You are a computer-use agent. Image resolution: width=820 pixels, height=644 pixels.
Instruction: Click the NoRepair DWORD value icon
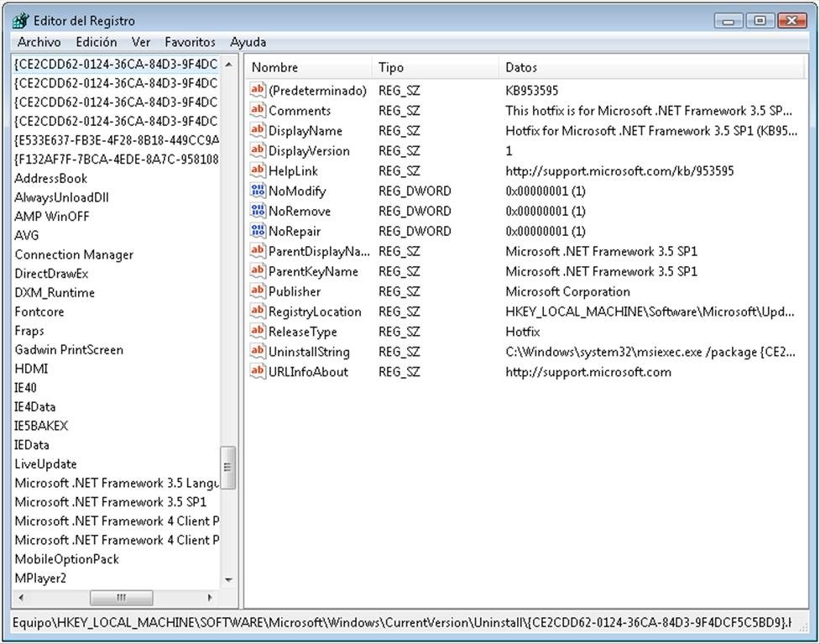click(258, 231)
